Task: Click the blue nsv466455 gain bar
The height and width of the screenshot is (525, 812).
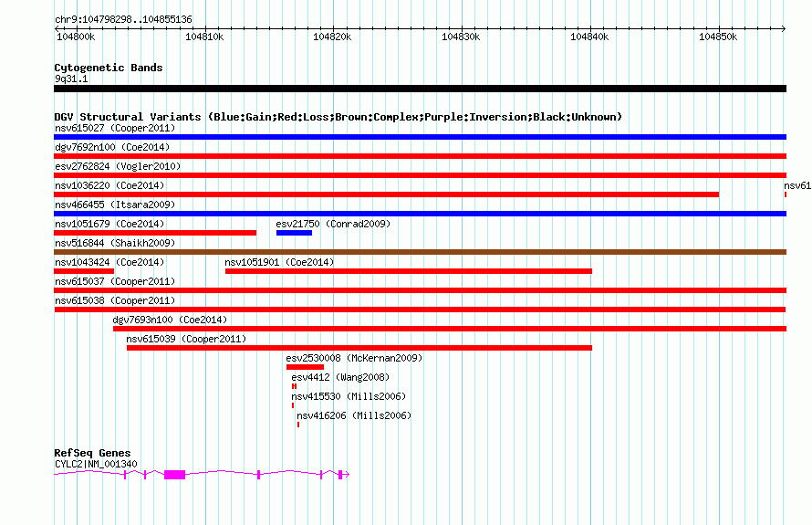Action: pos(420,214)
